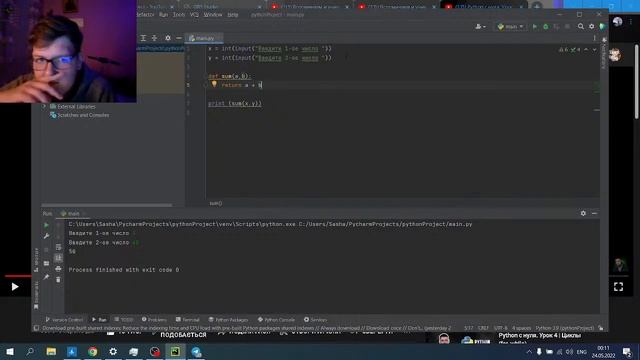Open Run panel settings gear
This screenshot has height=360, width=640.
tap(583, 213)
